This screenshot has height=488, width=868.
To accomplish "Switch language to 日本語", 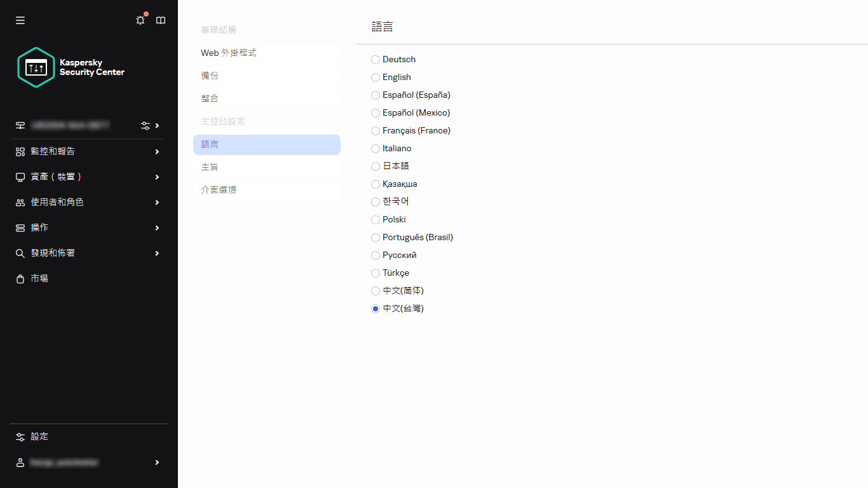I will pyautogui.click(x=375, y=166).
